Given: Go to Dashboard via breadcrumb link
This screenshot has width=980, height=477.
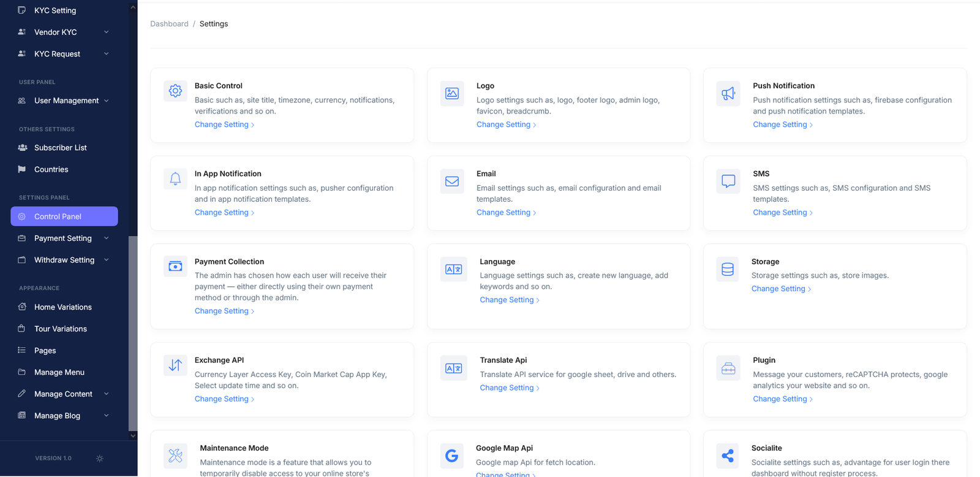Looking at the screenshot, I should (x=169, y=24).
